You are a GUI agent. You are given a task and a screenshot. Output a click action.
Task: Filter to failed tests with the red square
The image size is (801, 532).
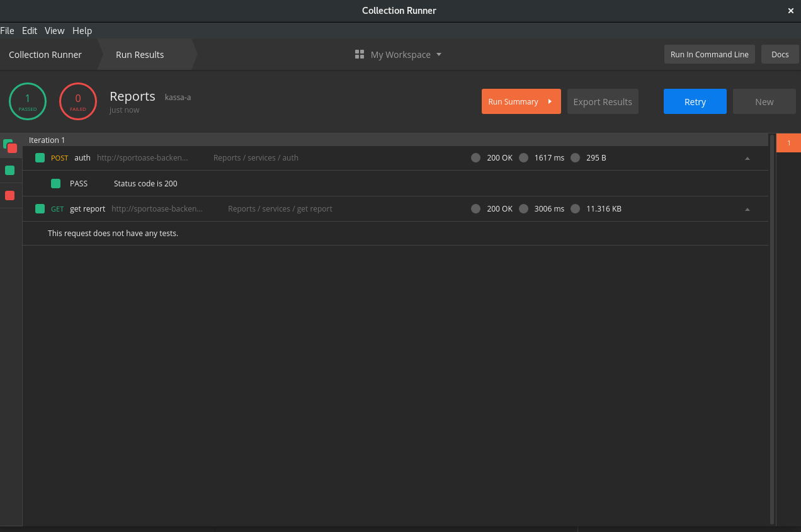click(x=10, y=195)
